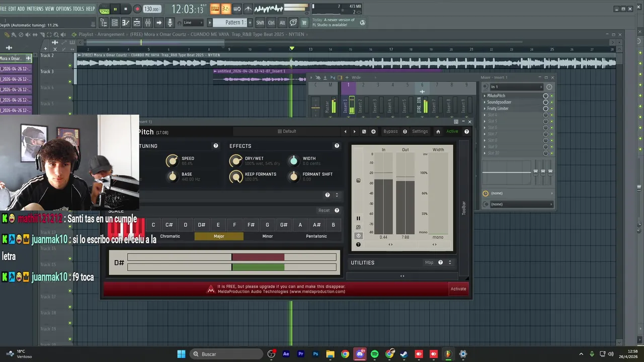Click the Reset scale button
This screenshot has height=362, width=644.
pos(324,211)
